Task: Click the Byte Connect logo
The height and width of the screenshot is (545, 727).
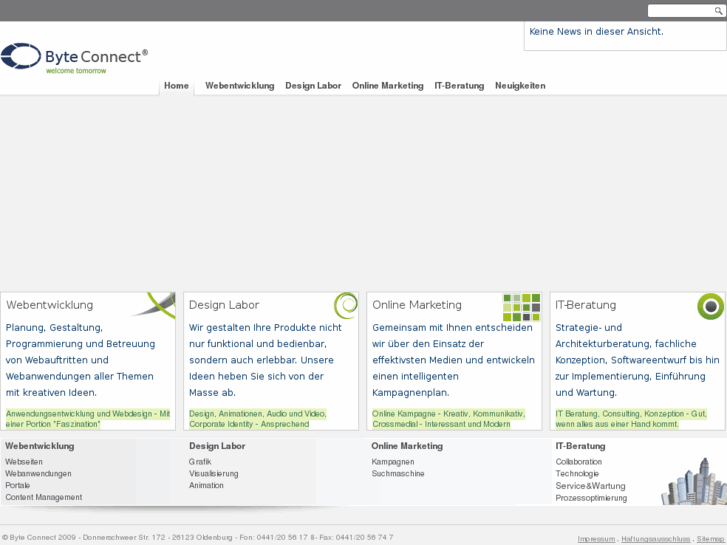Action: point(75,58)
